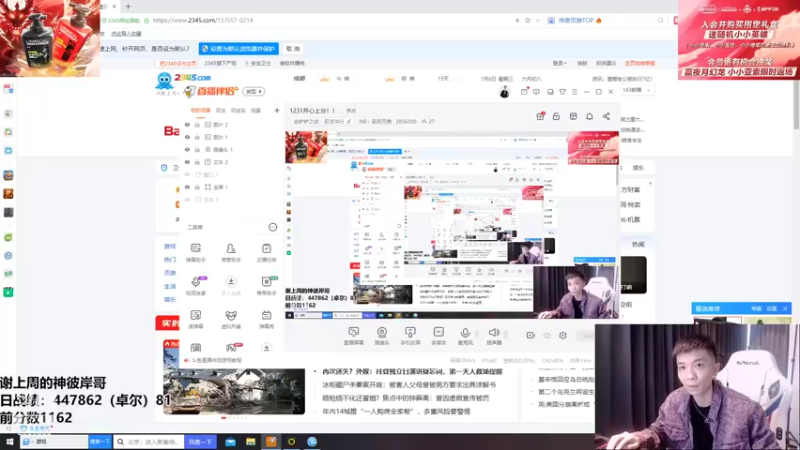
Task: Click 取消 on the default browser prompt
Action: pos(293,48)
